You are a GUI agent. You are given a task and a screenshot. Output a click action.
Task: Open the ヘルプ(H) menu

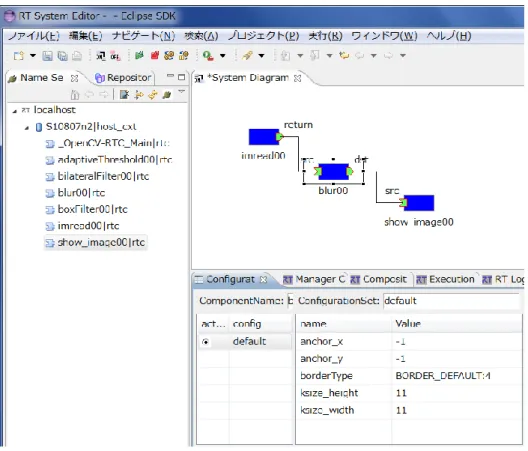pyautogui.click(x=449, y=36)
